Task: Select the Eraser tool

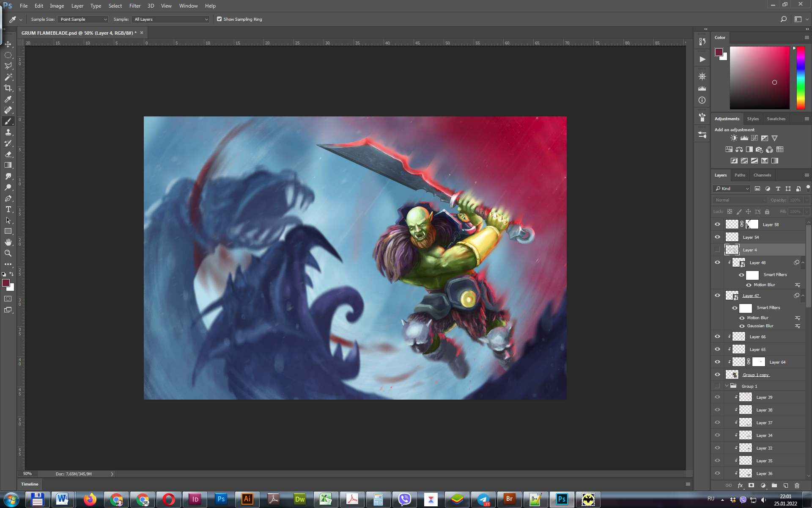Action: click(x=8, y=154)
